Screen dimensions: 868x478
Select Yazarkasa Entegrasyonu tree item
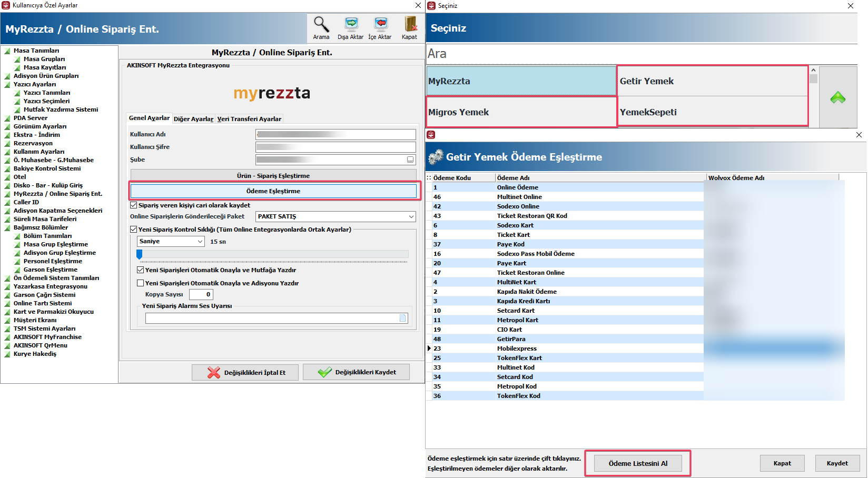pos(51,286)
